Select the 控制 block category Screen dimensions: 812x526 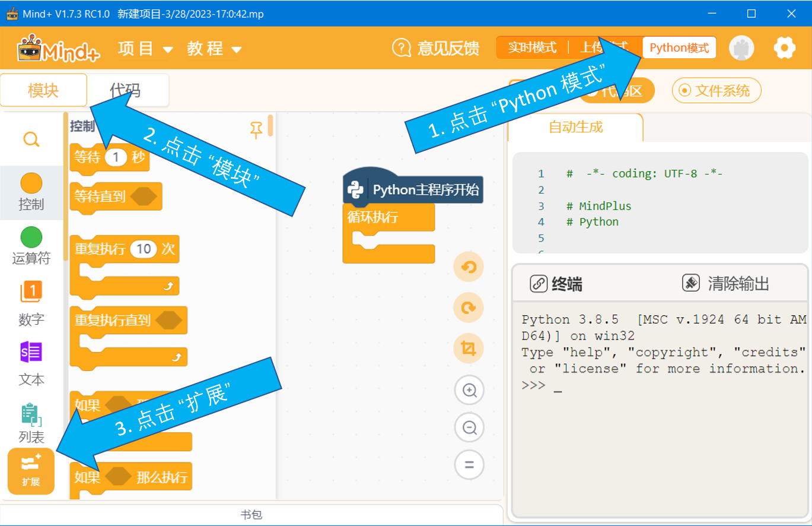(x=31, y=193)
